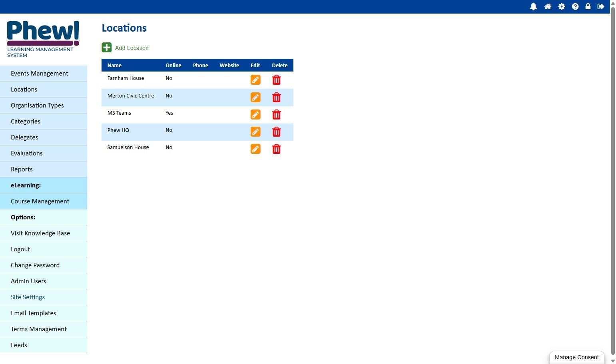Click the green Add Location plus icon
616x364 pixels.
(107, 48)
